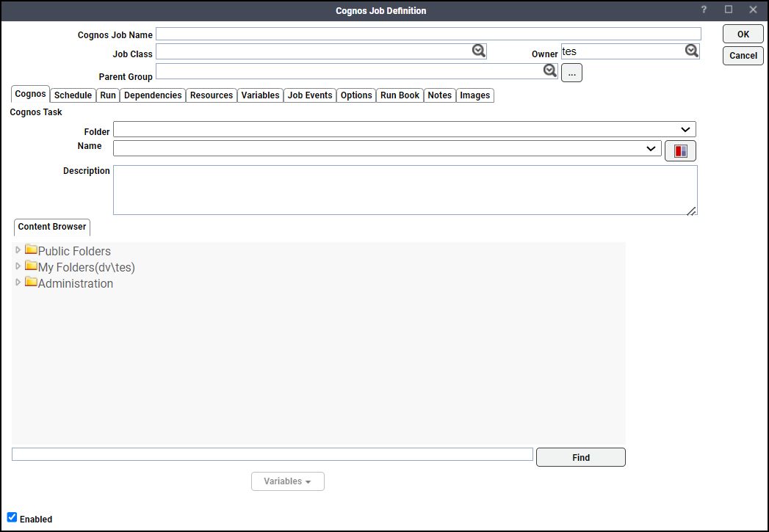Switch to the Variables tab
The height and width of the screenshot is (532, 769).
coord(261,95)
